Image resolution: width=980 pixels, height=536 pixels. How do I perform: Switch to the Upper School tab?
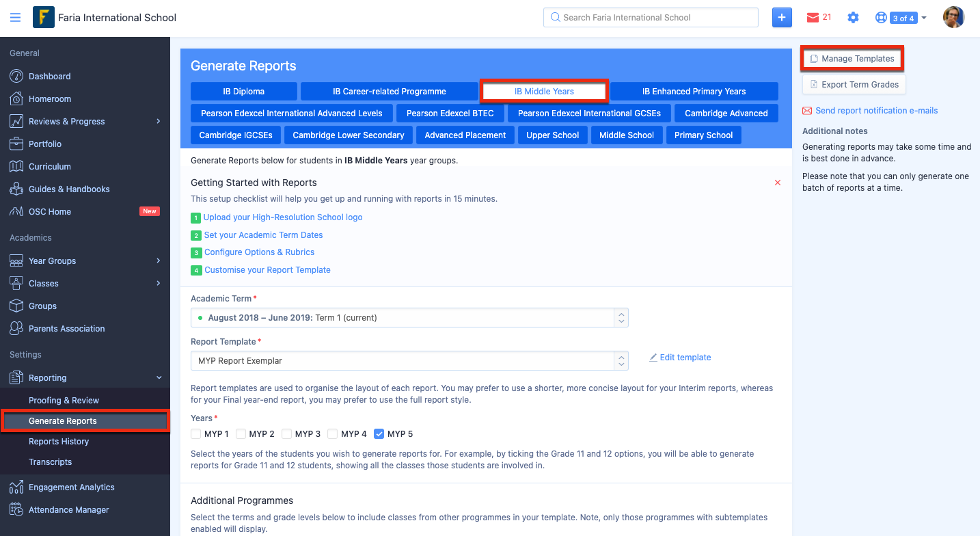pos(553,135)
